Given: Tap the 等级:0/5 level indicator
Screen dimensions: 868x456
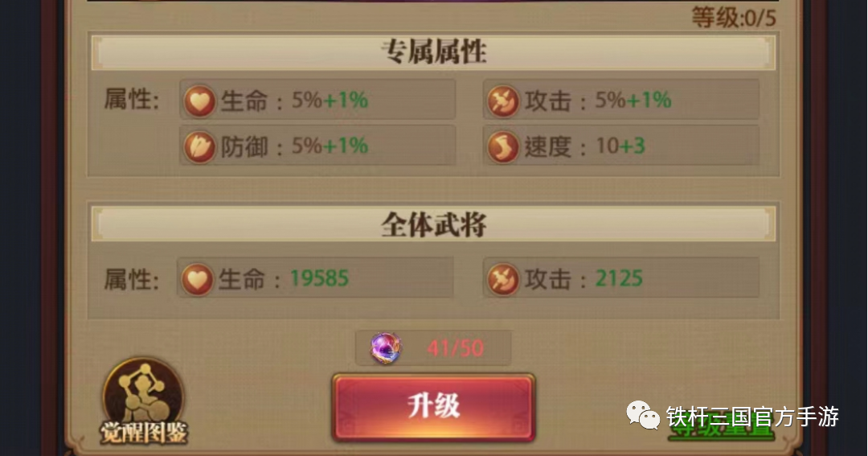Looking at the screenshot, I should (x=734, y=18).
